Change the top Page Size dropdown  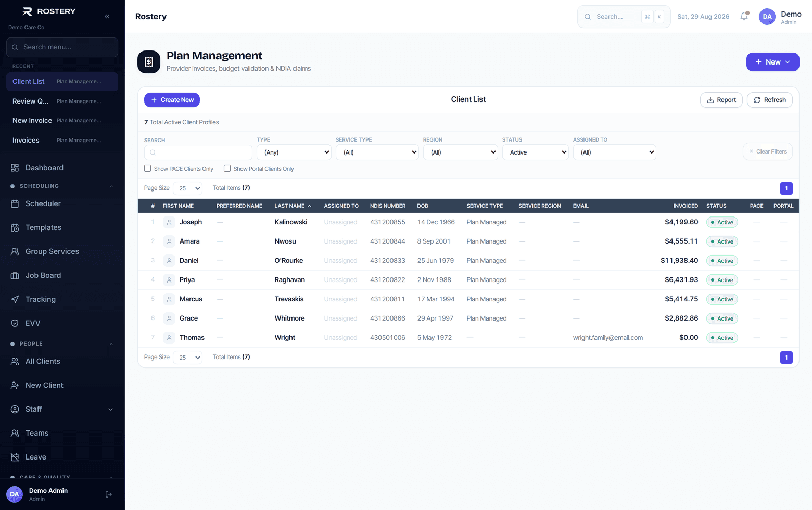point(187,188)
